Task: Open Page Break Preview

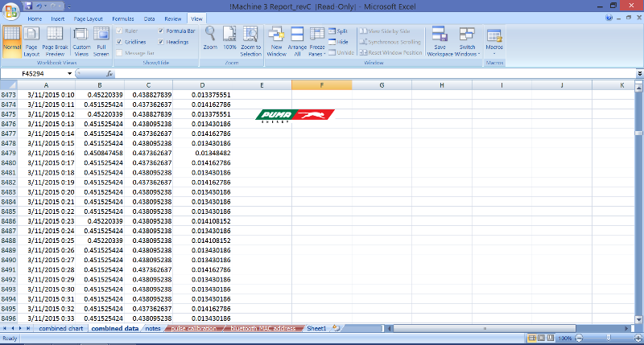Action: [x=55, y=42]
